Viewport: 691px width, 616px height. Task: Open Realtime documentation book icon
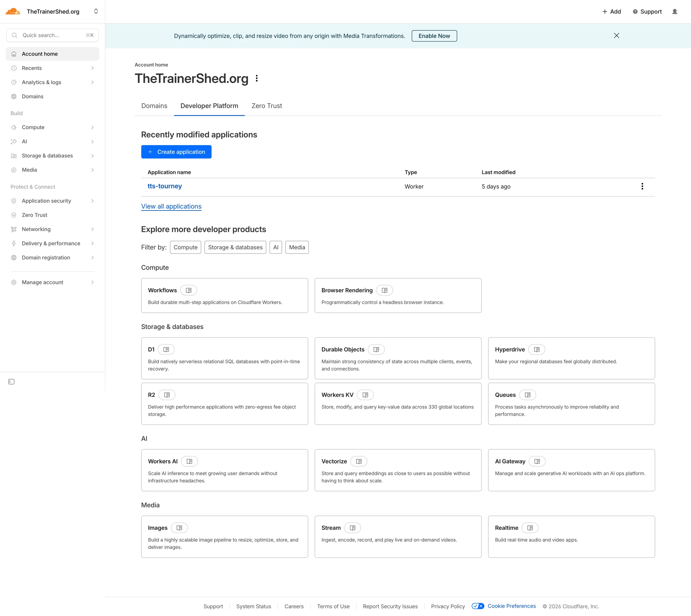530,528
